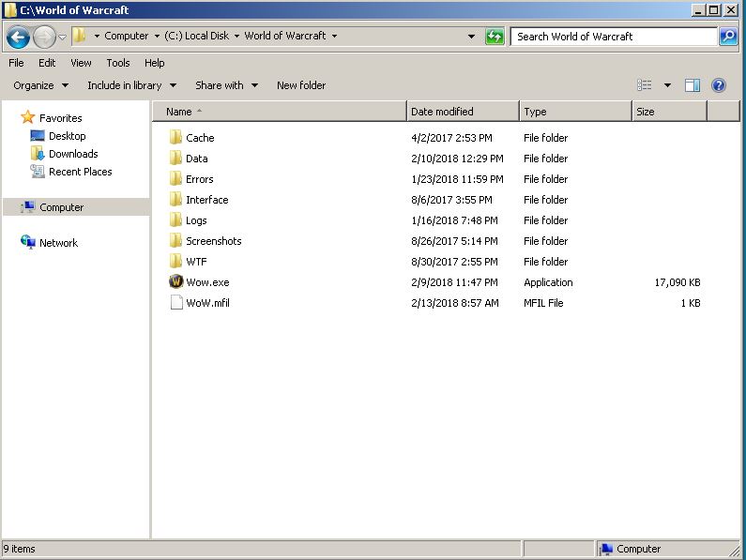
Task: Click the Cache folder icon
Action: 175,138
